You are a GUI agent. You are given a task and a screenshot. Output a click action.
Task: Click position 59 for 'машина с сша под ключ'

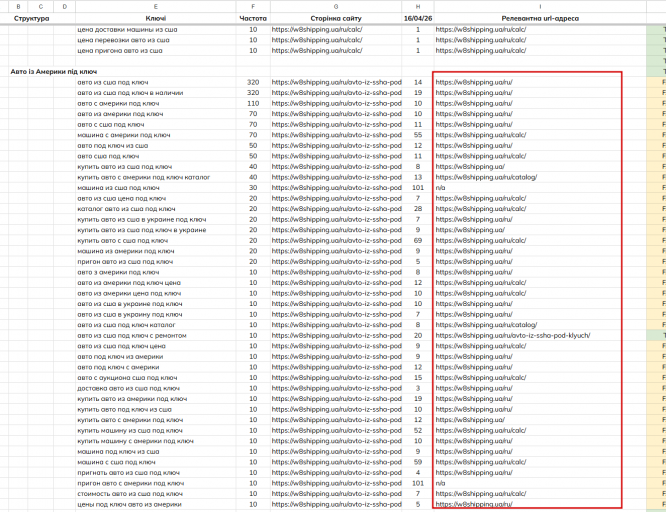coord(418,462)
